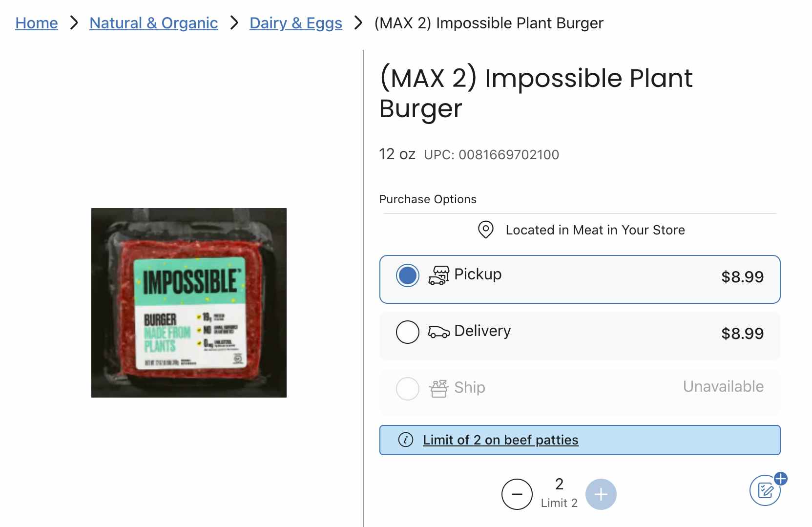Screen dimensions: 812x527
Task: Click the add-to-list notepad icon
Action: (765, 490)
